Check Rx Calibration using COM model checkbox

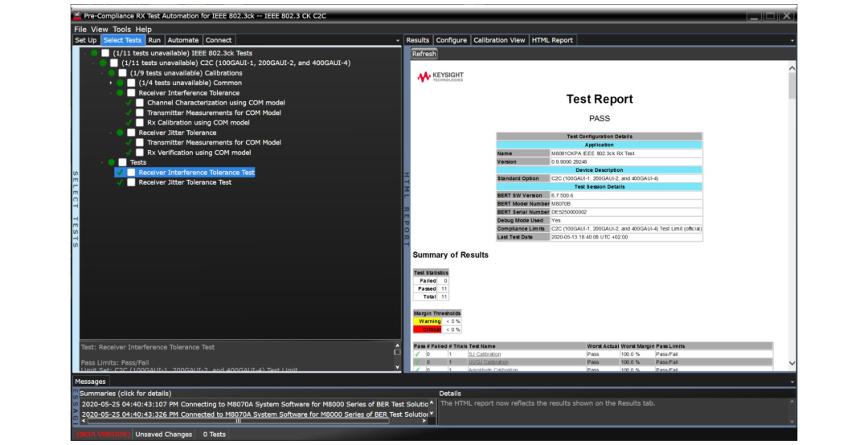[140, 122]
